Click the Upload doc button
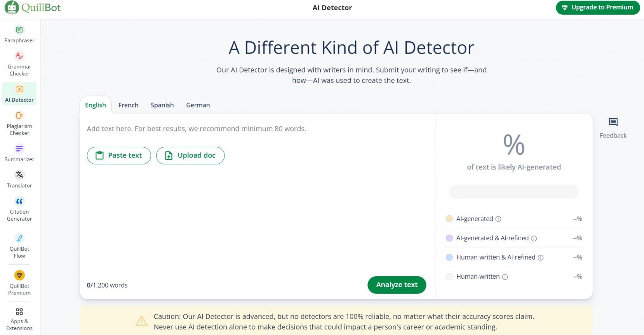Viewport: 644px width, 335px height. [x=190, y=155]
